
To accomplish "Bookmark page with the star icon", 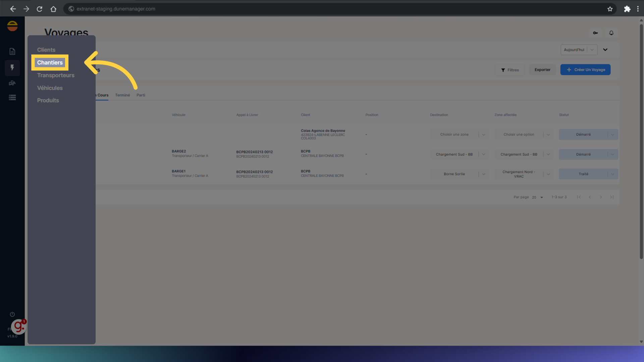I will (610, 9).
